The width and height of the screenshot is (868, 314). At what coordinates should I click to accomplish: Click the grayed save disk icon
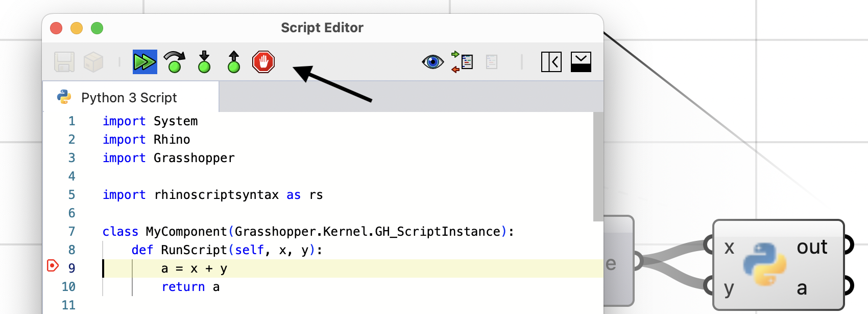click(x=64, y=62)
